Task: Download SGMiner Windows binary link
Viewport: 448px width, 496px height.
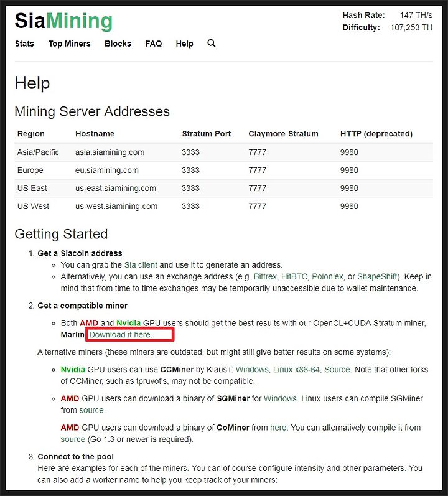Action: (x=280, y=398)
